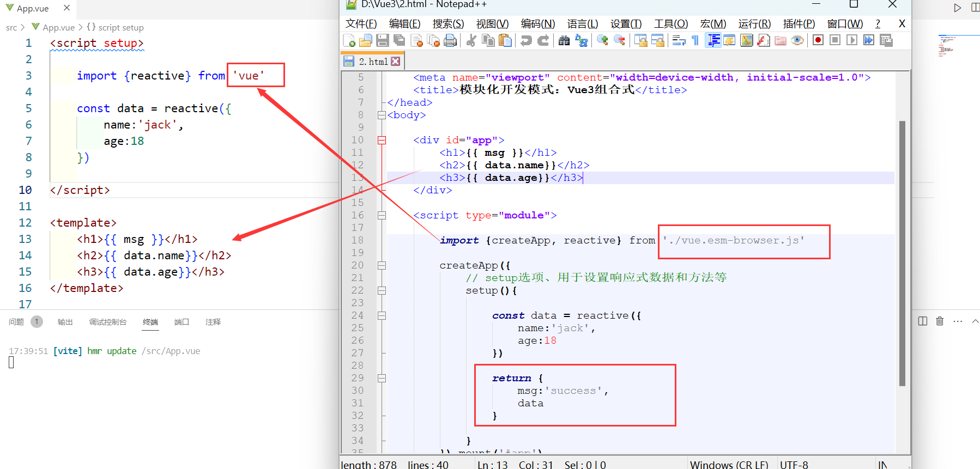Image resolution: width=980 pixels, height=469 pixels.
Task: Cut selection with the scissors icon
Action: 471,40
